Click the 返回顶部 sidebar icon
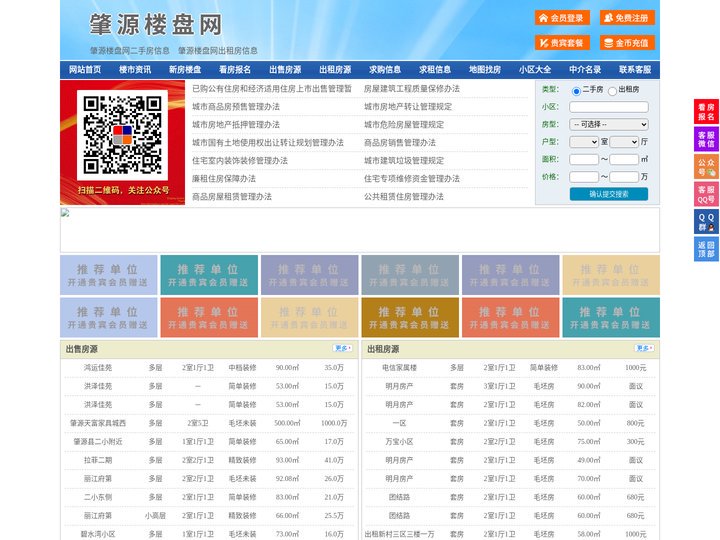This screenshot has height=540, width=720. [706, 249]
